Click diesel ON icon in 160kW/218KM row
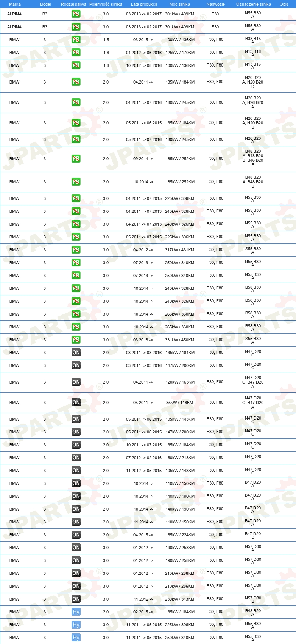Screen dimensions: 296x644 [x=76, y=458]
